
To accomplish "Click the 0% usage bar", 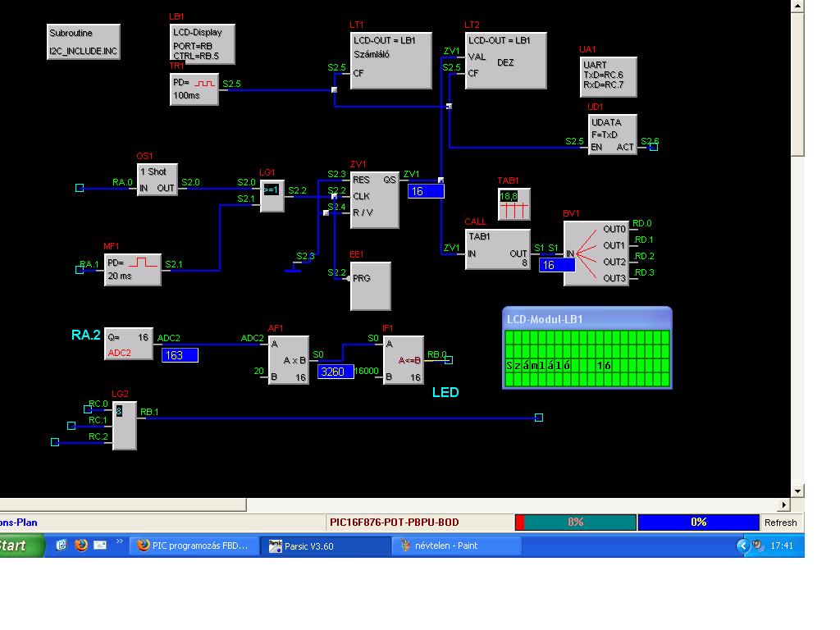I will (699, 523).
